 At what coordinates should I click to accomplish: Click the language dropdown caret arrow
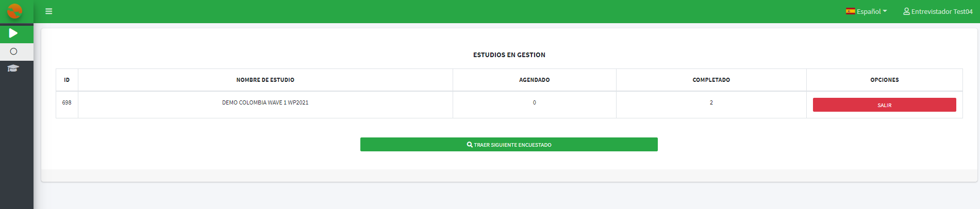coord(885,11)
